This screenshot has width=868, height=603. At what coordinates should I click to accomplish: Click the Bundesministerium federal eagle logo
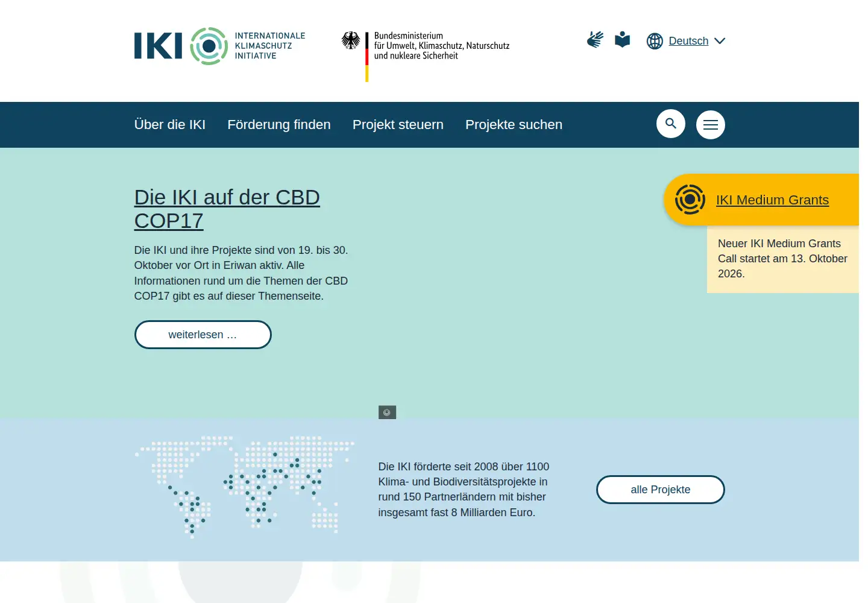(351, 40)
